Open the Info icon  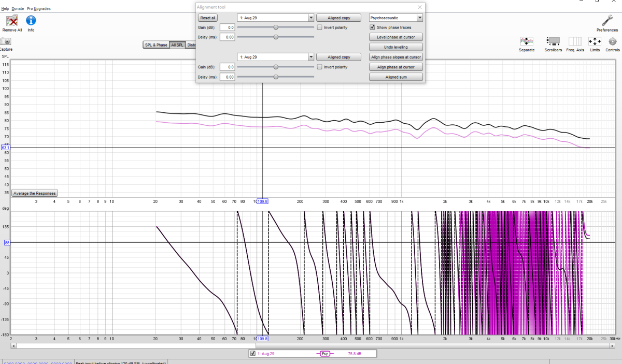31,21
